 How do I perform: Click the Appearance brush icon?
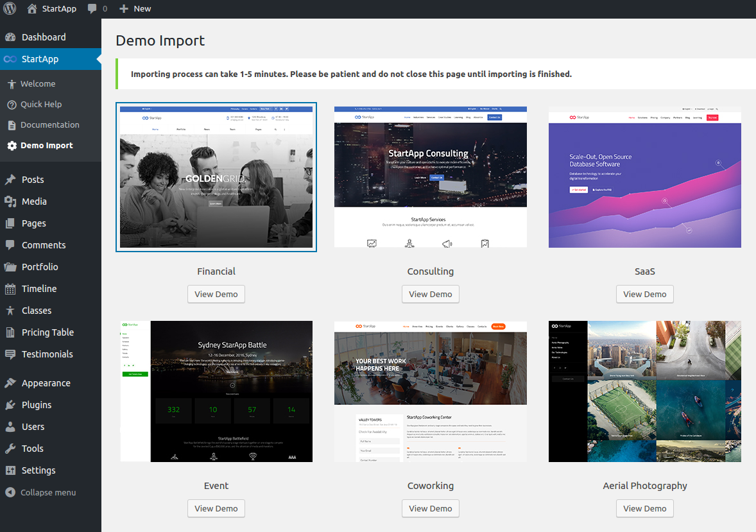pyautogui.click(x=10, y=383)
